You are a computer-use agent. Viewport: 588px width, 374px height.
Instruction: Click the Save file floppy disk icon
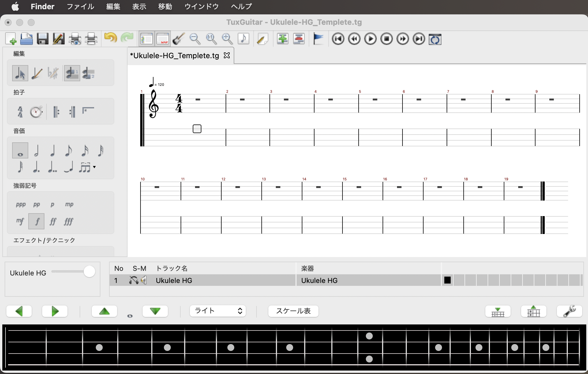(x=43, y=39)
